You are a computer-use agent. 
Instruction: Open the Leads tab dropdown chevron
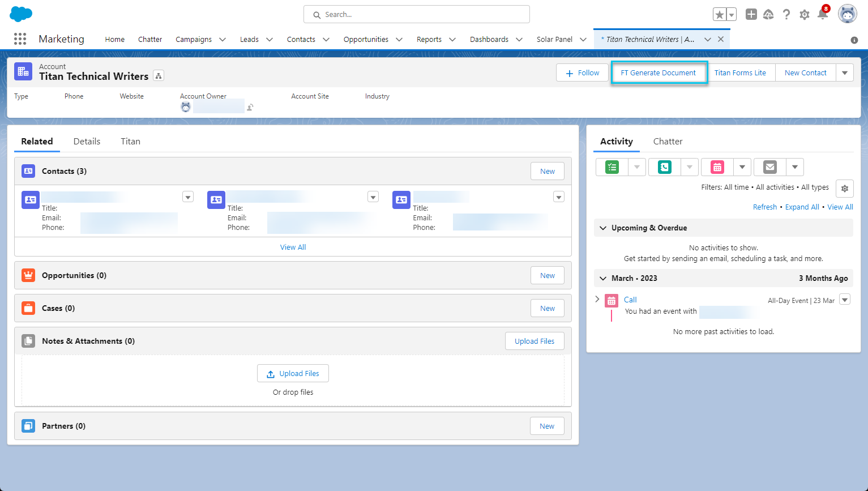pos(270,39)
